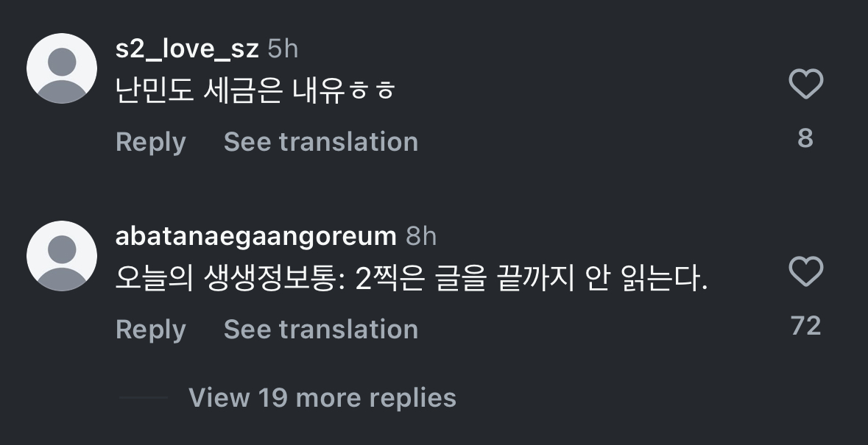The width and height of the screenshot is (868, 445).
Task: Select the comment starting with '오늘의 생생정보통'
Action: pyautogui.click(x=411, y=279)
